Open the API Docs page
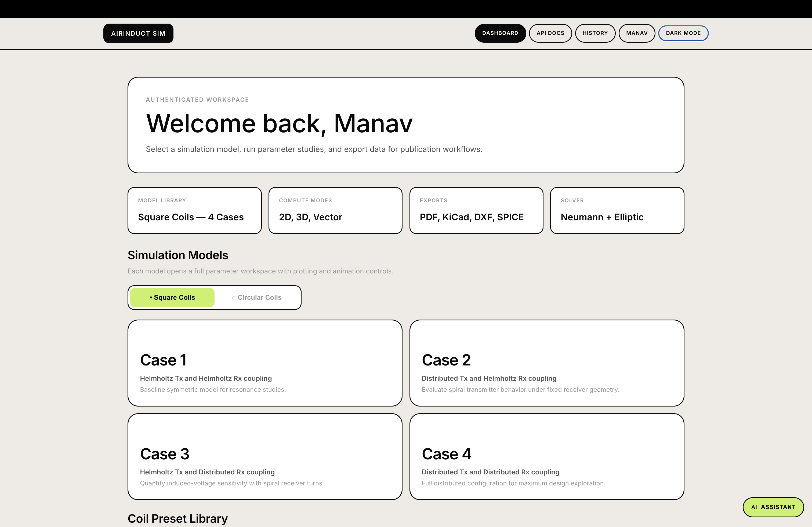This screenshot has height=527, width=812. point(550,33)
